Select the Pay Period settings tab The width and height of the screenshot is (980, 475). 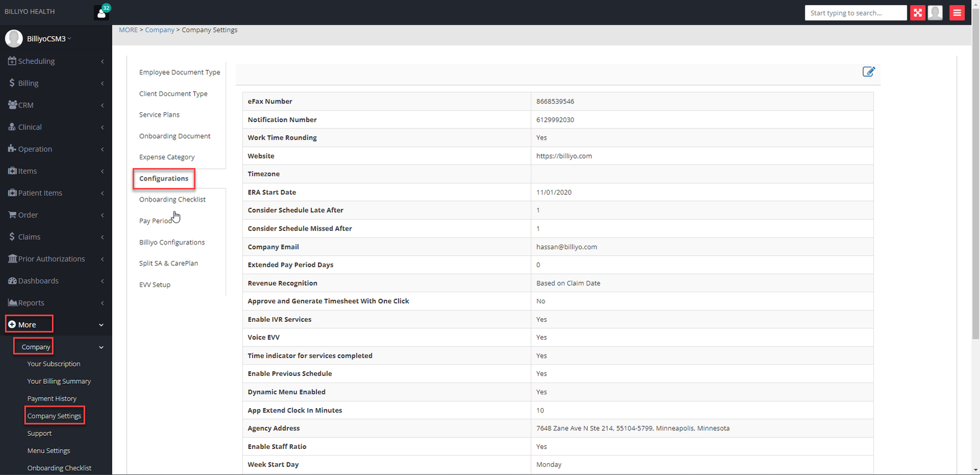(155, 221)
